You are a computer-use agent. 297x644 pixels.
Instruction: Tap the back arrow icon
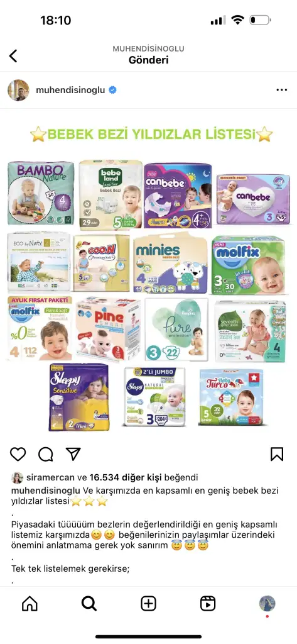click(x=13, y=56)
